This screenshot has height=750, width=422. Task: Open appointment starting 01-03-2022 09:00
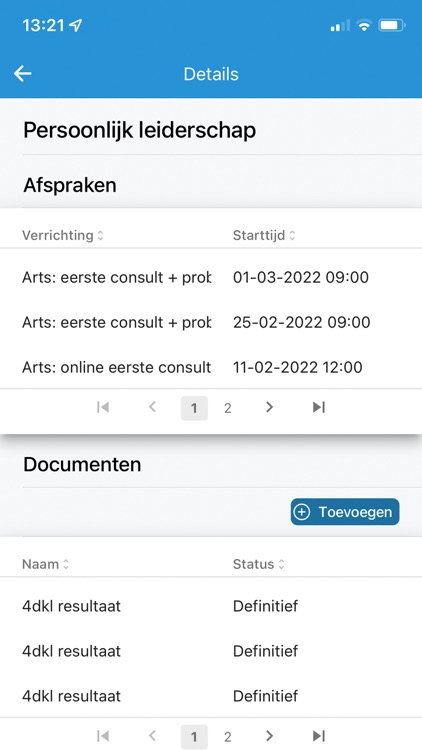pyautogui.click(x=211, y=277)
